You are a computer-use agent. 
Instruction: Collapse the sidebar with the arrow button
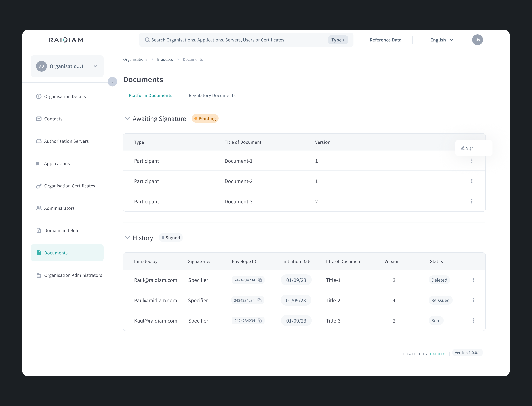click(x=112, y=82)
